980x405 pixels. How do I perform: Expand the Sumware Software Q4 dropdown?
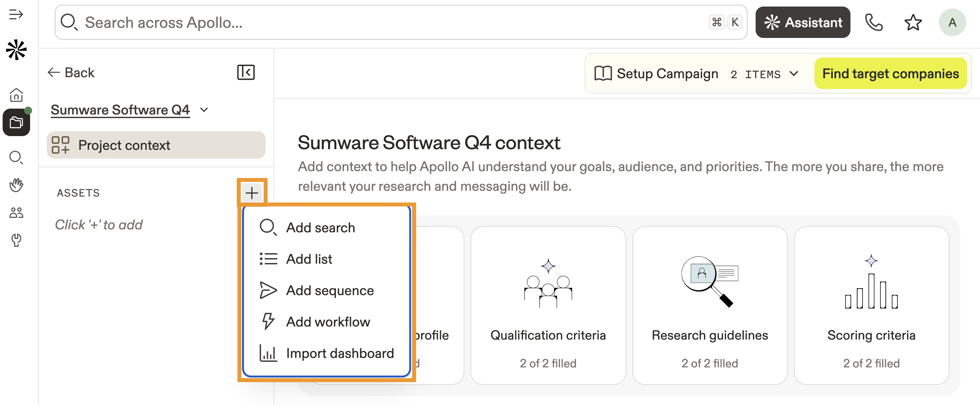(204, 110)
